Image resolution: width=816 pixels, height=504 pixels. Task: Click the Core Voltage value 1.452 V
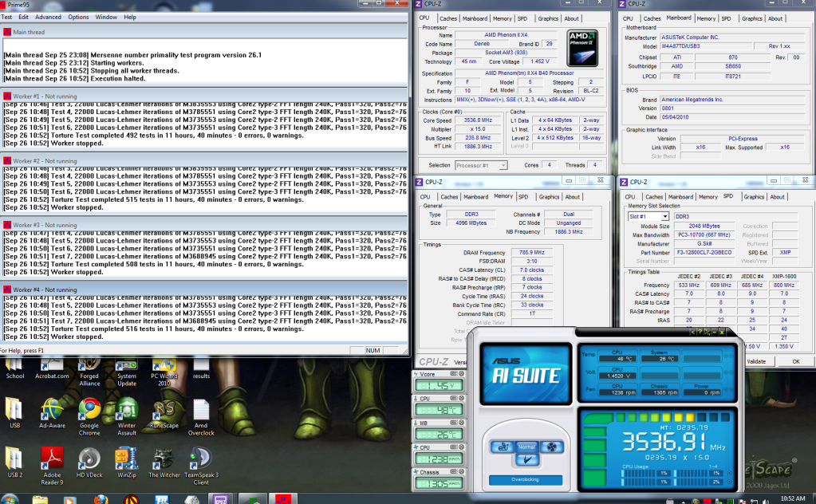click(x=540, y=61)
